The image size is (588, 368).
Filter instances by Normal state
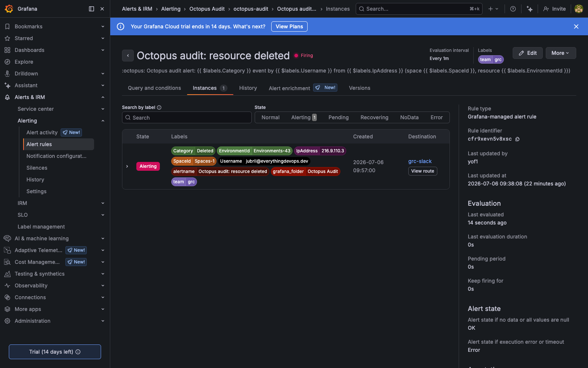270,117
